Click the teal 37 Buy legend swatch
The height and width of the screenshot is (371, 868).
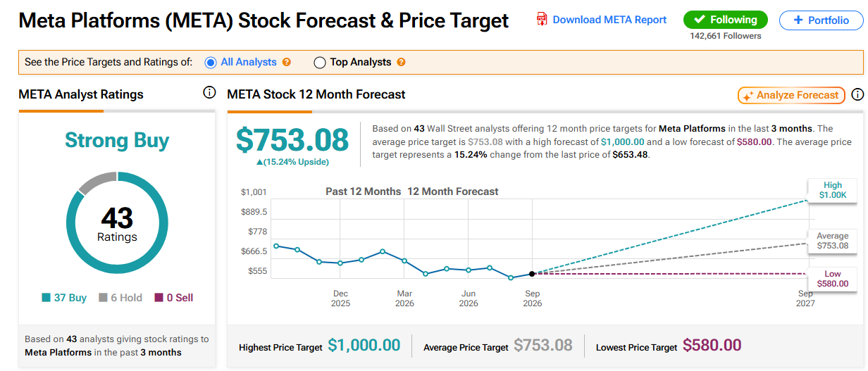coord(46,298)
